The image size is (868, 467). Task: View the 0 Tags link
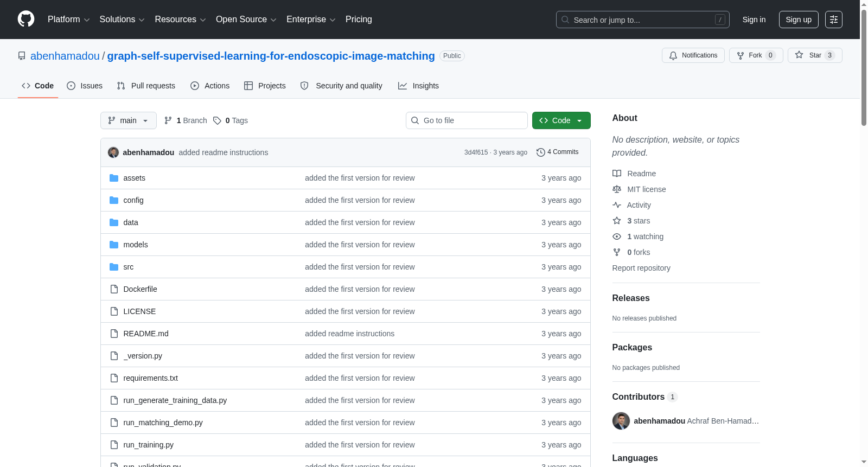pyautogui.click(x=231, y=120)
